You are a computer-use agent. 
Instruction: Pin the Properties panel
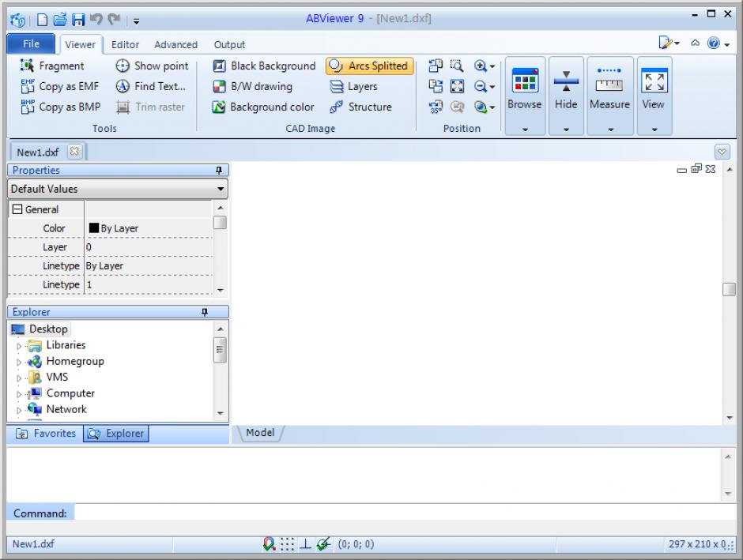[218, 170]
